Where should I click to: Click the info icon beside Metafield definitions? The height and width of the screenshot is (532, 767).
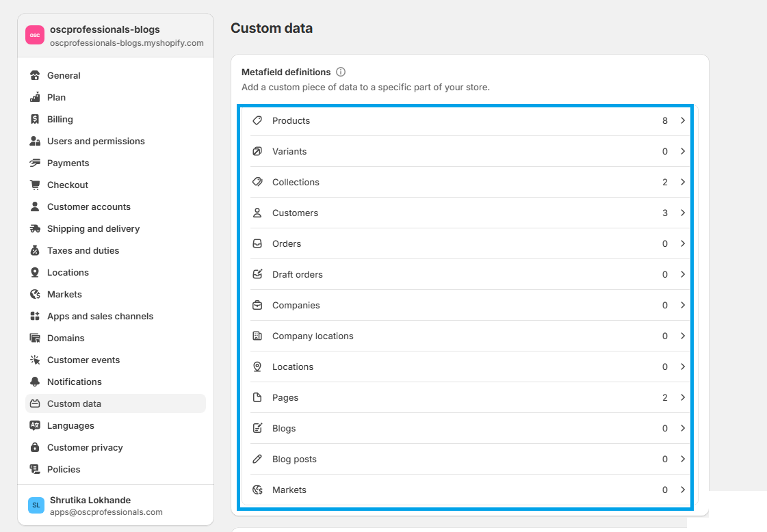point(341,72)
